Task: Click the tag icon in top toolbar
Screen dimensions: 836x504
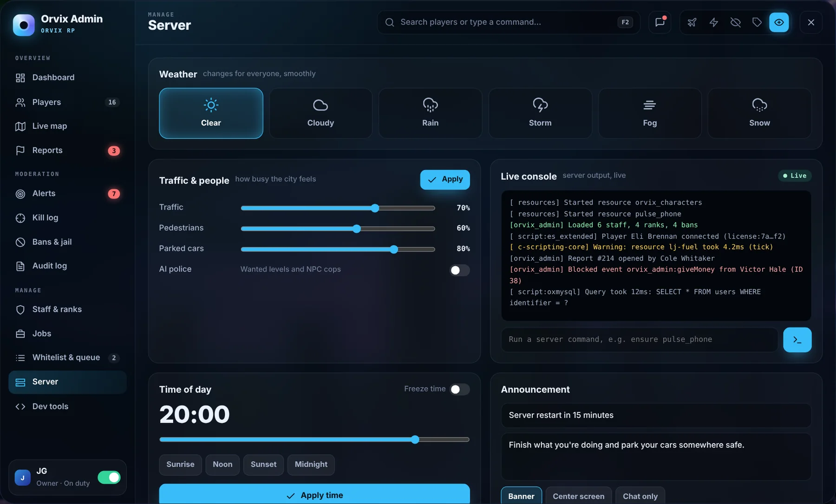Action: pos(757,22)
